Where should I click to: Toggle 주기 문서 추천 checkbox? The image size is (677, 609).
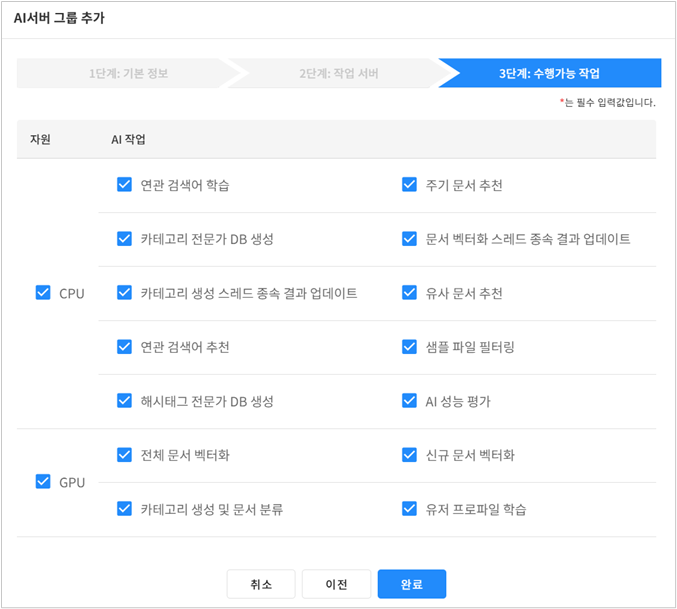409,184
